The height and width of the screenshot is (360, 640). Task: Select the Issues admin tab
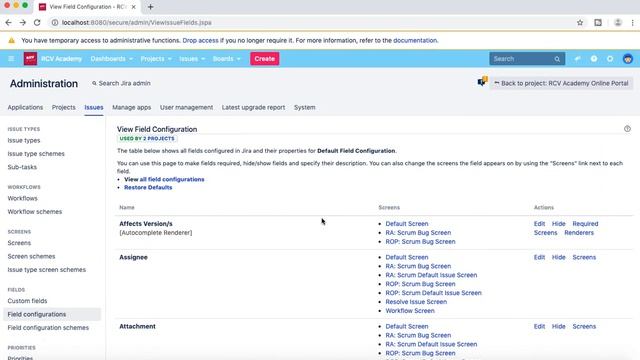(x=94, y=107)
